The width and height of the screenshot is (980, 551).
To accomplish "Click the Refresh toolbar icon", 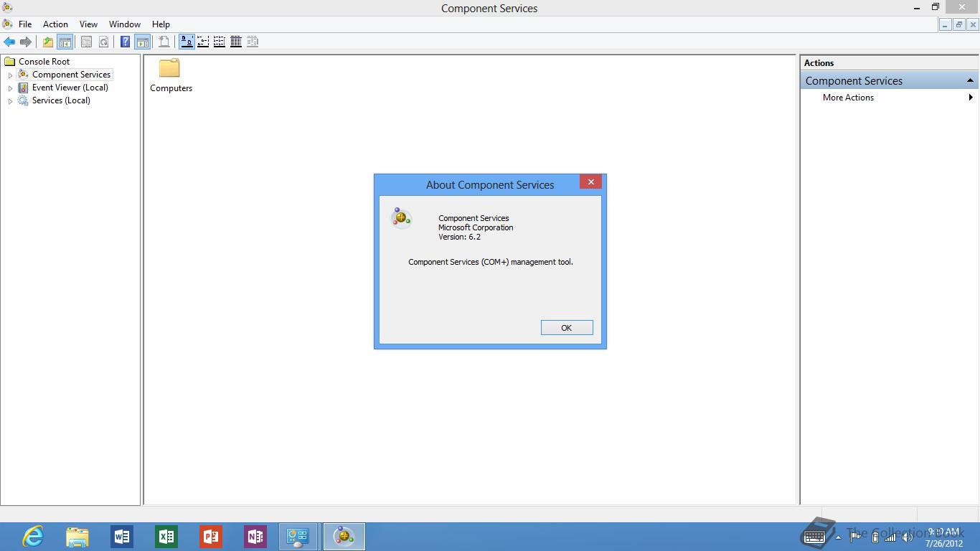I will 103,42.
